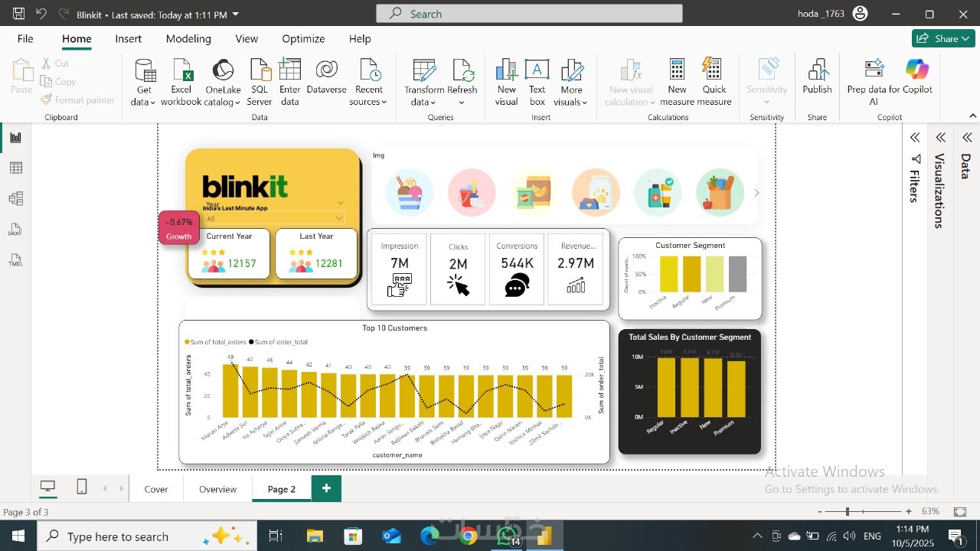
Task: Open the File menu
Action: [x=25, y=38]
